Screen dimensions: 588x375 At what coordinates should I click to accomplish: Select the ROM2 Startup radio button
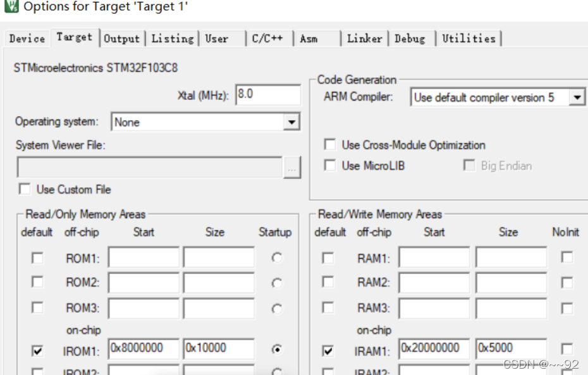(277, 283)
